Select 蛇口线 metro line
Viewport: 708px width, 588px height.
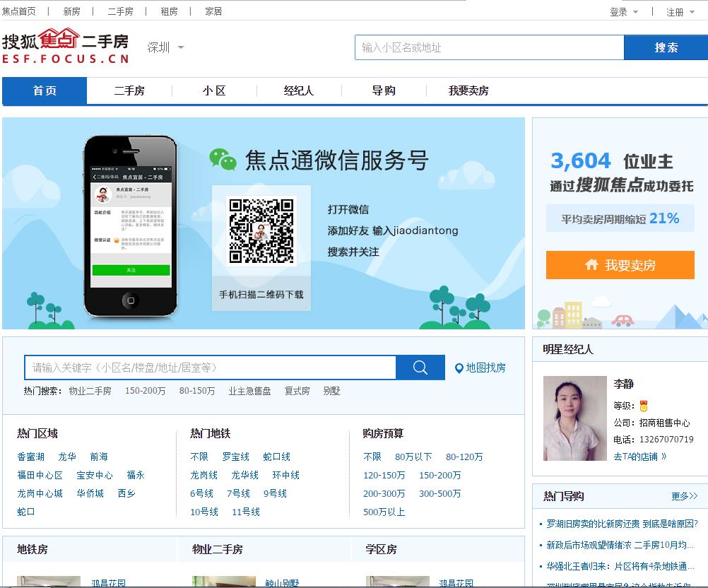[x=277, y=457]
